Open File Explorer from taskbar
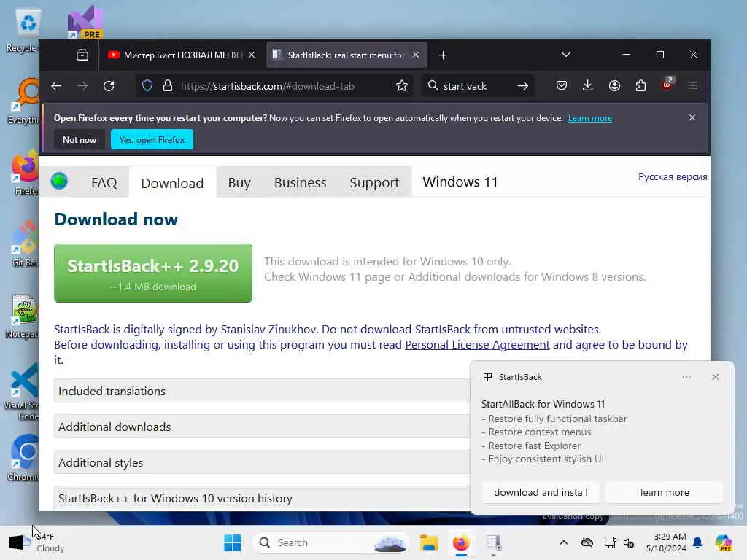The image size is (747, 560). coord(429,542)
